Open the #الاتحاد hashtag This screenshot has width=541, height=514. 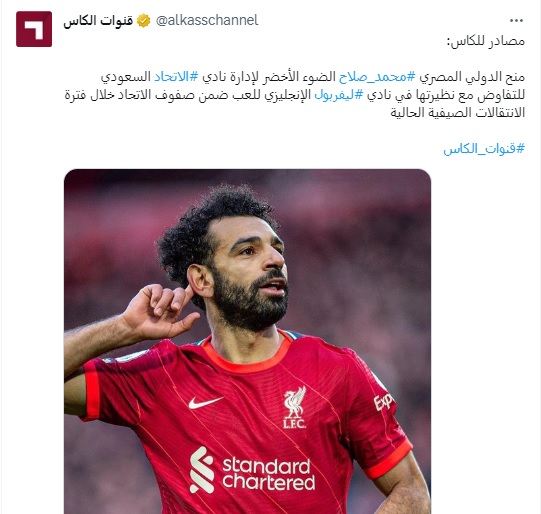point(176,77)
